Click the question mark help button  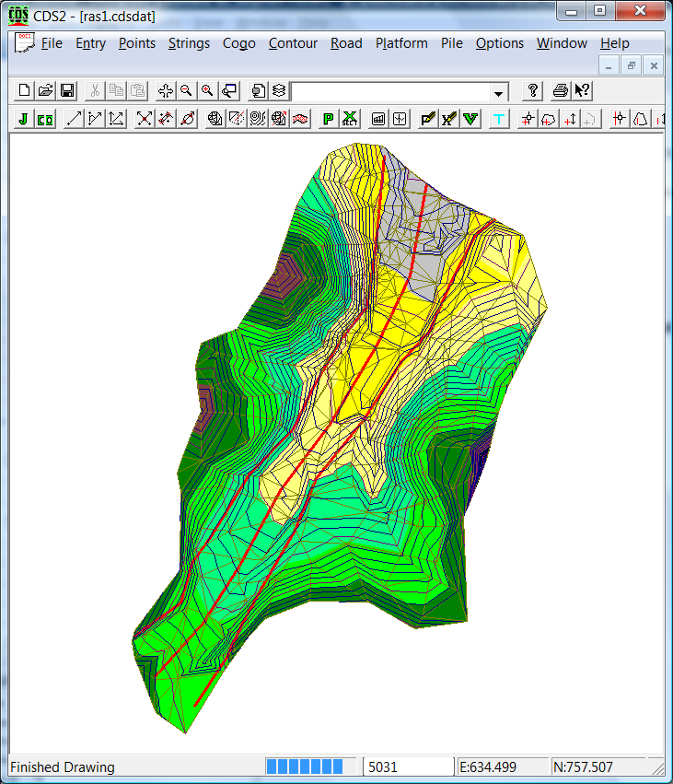click(532, 90)
